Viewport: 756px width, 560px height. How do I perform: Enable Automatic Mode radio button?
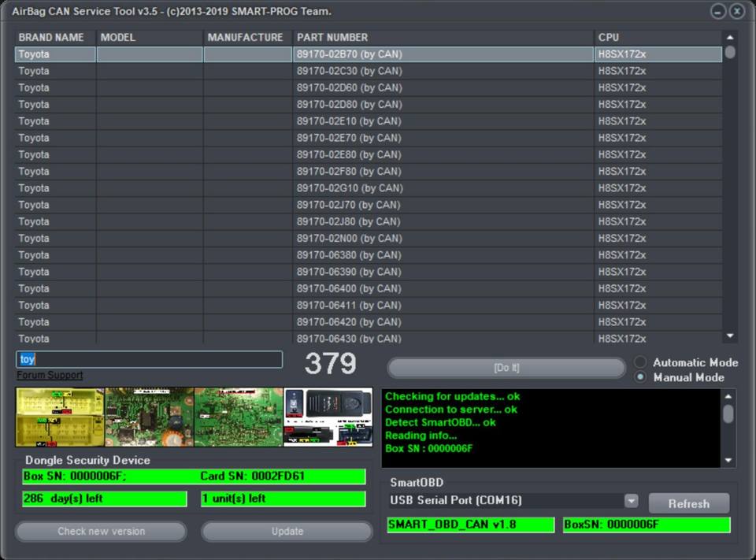(640, 362)
